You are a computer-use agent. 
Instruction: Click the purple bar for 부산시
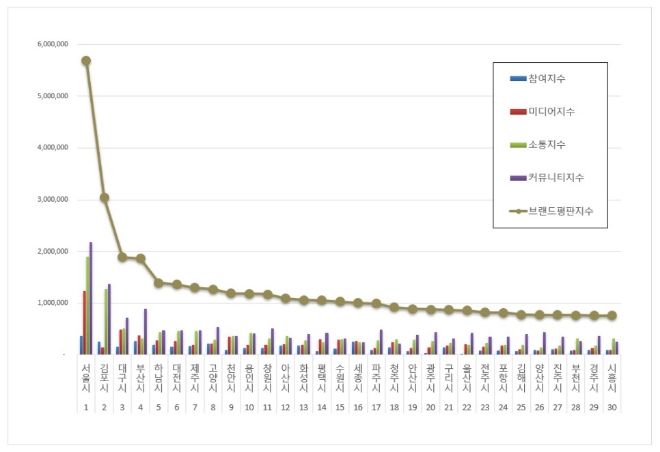tap(145, 331)
